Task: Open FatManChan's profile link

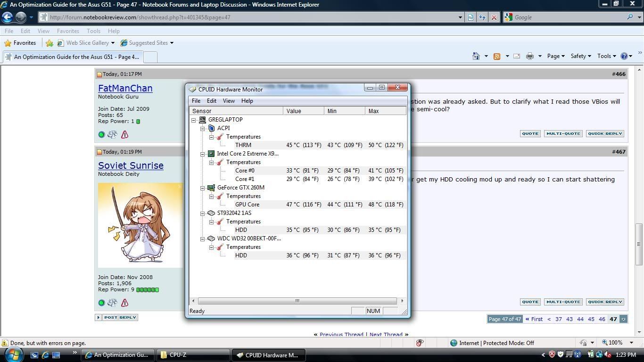Action: tap(125, 88)
